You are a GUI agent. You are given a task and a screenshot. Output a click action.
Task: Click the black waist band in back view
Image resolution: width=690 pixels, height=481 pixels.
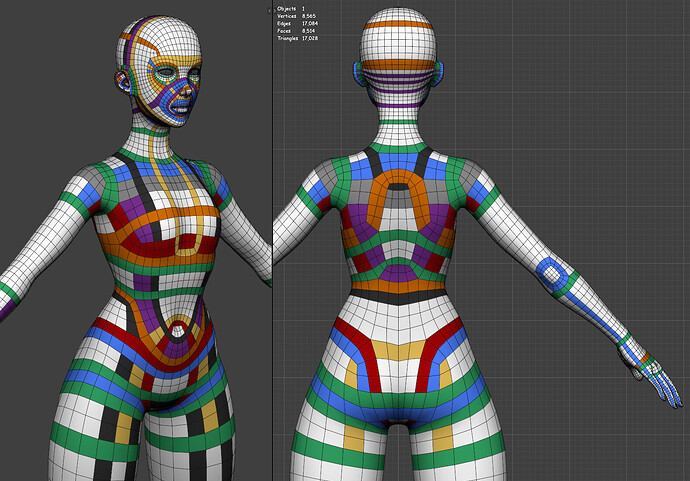tap(399, 297)
